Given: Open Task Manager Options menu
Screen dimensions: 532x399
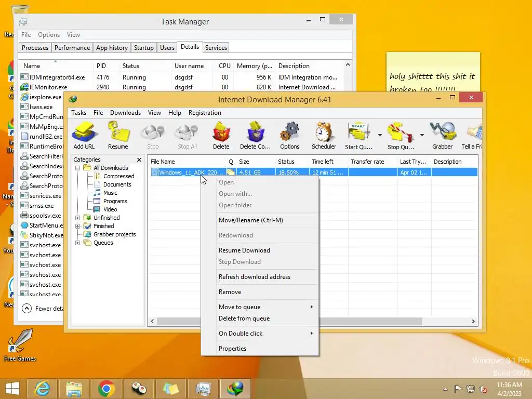Looking at the screenshot, I should 49,35.
